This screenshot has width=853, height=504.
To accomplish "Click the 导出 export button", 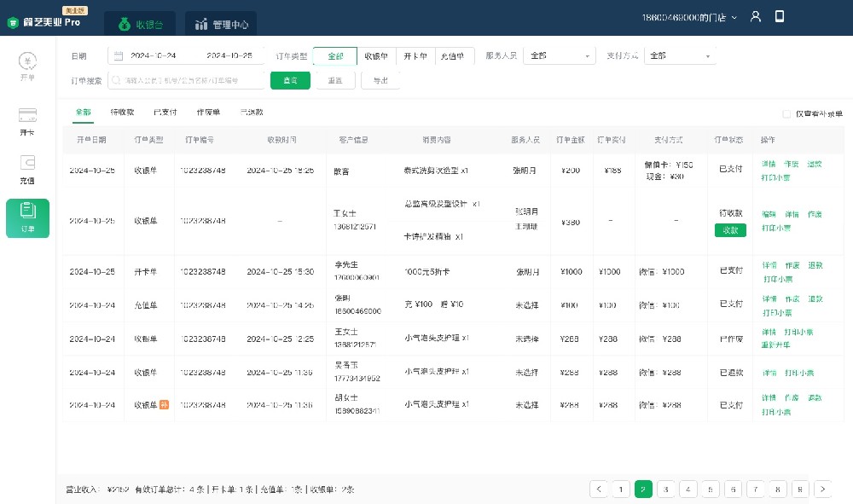I will 380,80.
